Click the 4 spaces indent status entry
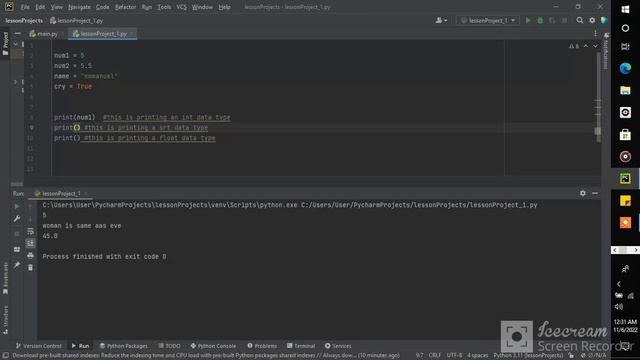This screenshot has width=640, height=360. (x=478, y=355)
